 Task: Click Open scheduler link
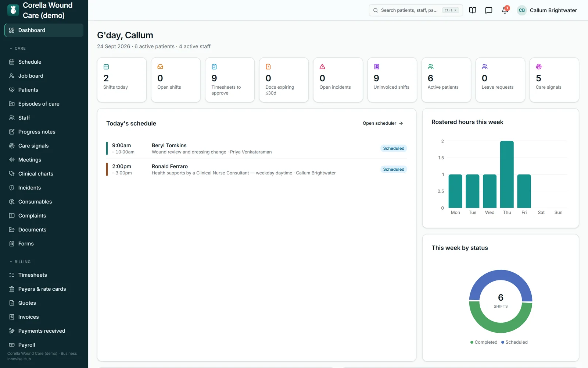383,123
